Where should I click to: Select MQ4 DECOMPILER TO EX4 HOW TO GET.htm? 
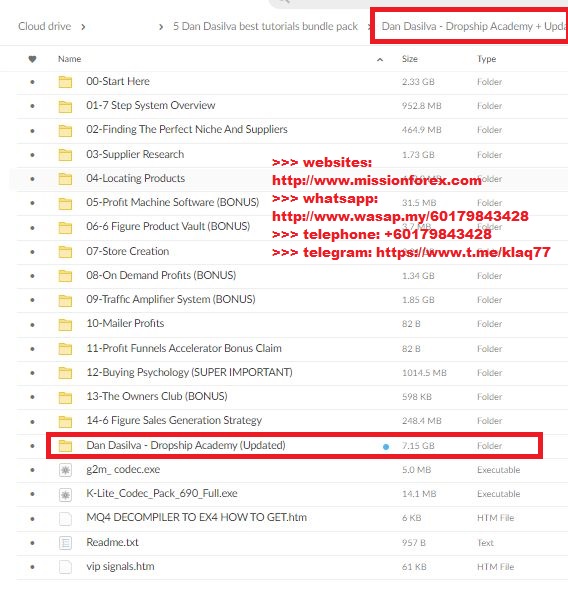click(x=196, y=518)
